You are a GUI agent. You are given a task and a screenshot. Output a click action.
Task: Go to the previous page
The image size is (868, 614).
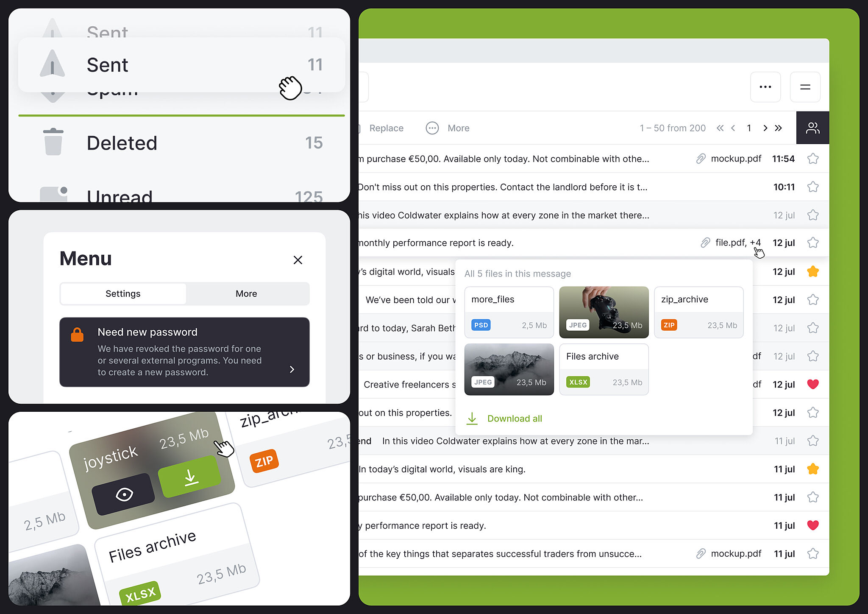pyautogui.click(x=733, y=128)
